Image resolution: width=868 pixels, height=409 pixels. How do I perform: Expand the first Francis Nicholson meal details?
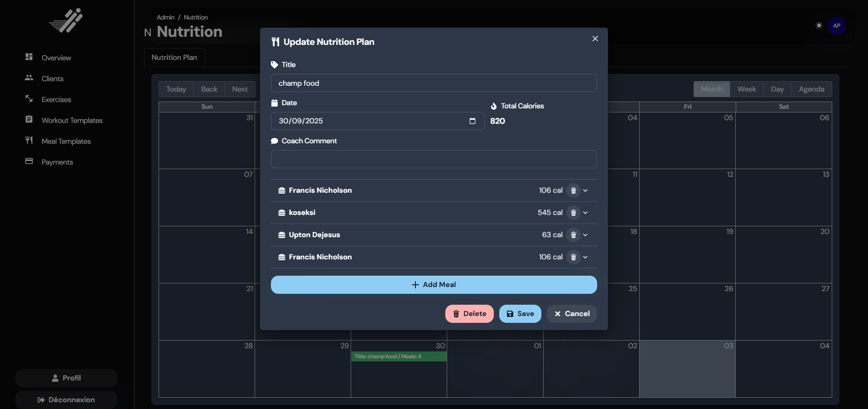tap(585, 190)
